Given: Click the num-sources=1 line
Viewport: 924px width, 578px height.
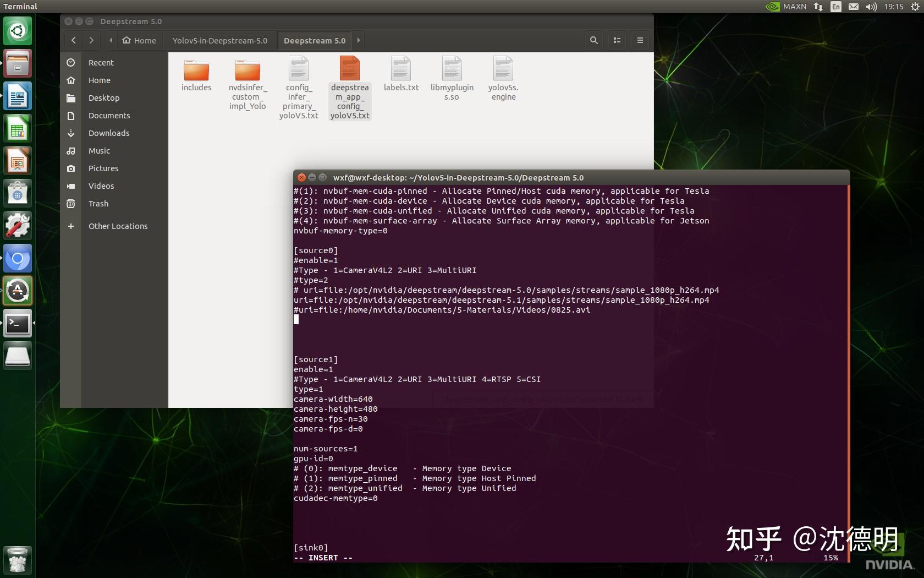Looking at the screenshot, I should pyautogui.click(x=326, y=449).
